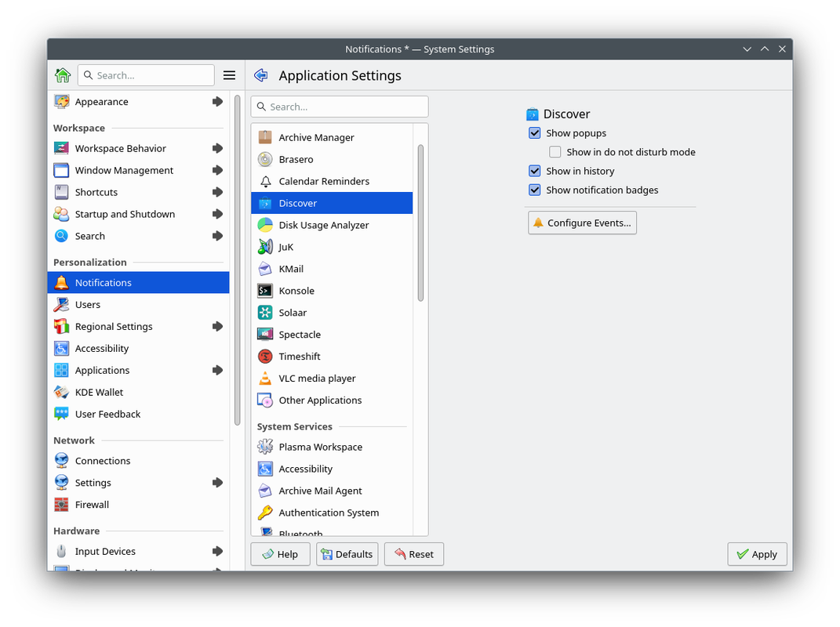Open Input Devices in Hardware section

[x=139, y=551]
